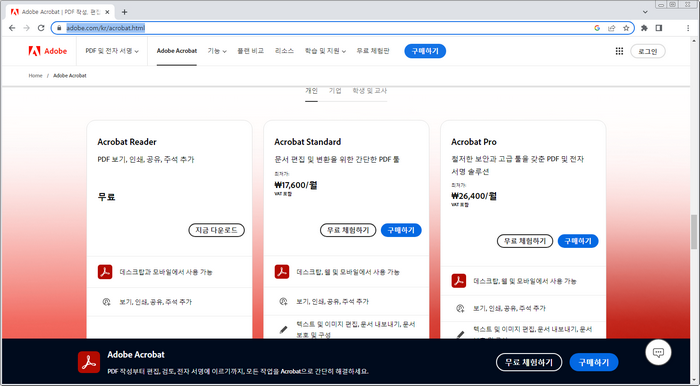The height and width of the screenshot is (386, 700).
Task: Open the chat support bubble icon
Action: 658,353
